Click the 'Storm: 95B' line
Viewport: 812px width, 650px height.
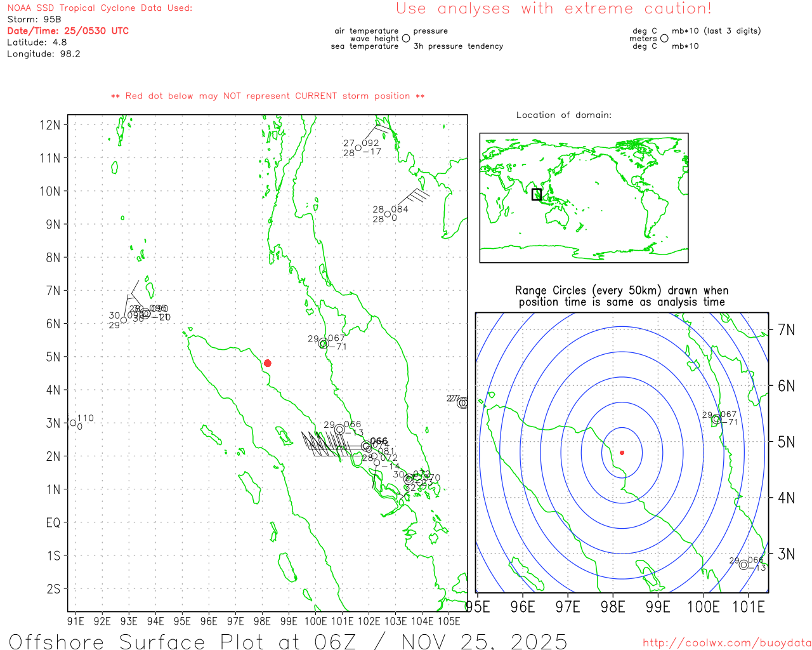(34, 20)
